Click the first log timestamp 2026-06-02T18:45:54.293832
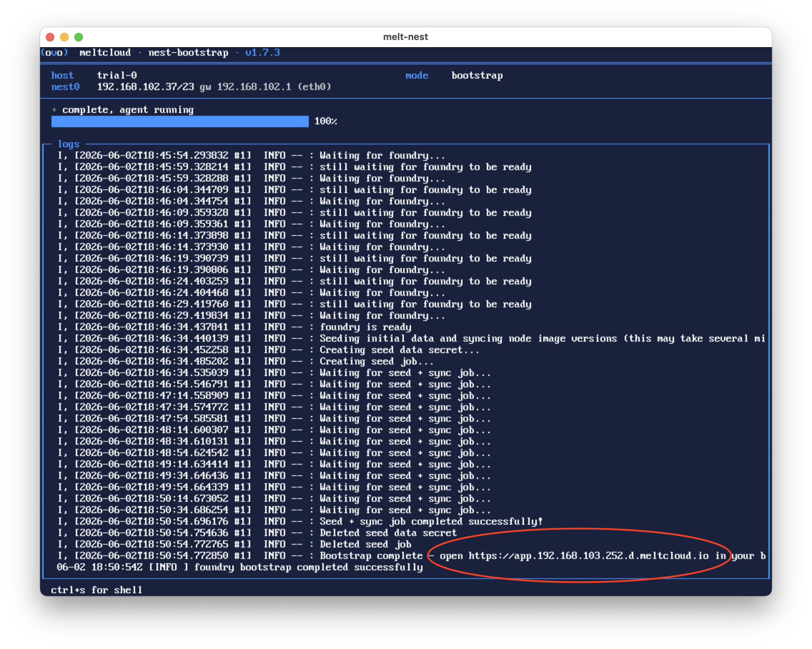The image size is (812, 649). coord(154,155)
